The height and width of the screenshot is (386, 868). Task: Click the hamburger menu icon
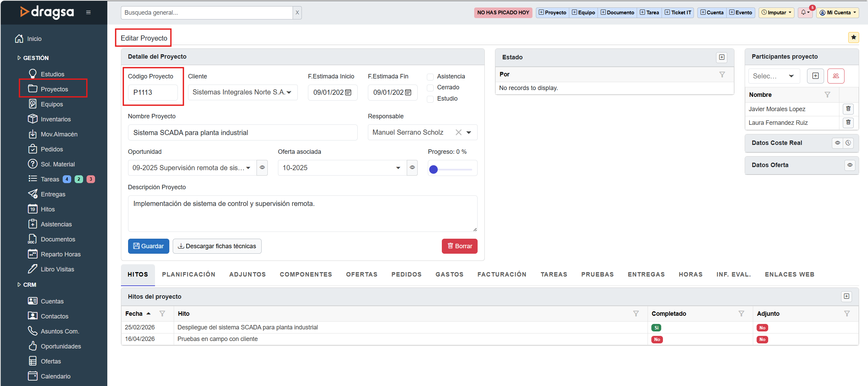88,13
